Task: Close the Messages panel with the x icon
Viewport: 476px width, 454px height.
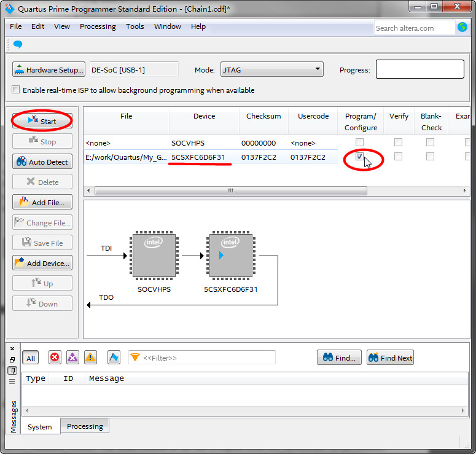Action: (12, 348)
